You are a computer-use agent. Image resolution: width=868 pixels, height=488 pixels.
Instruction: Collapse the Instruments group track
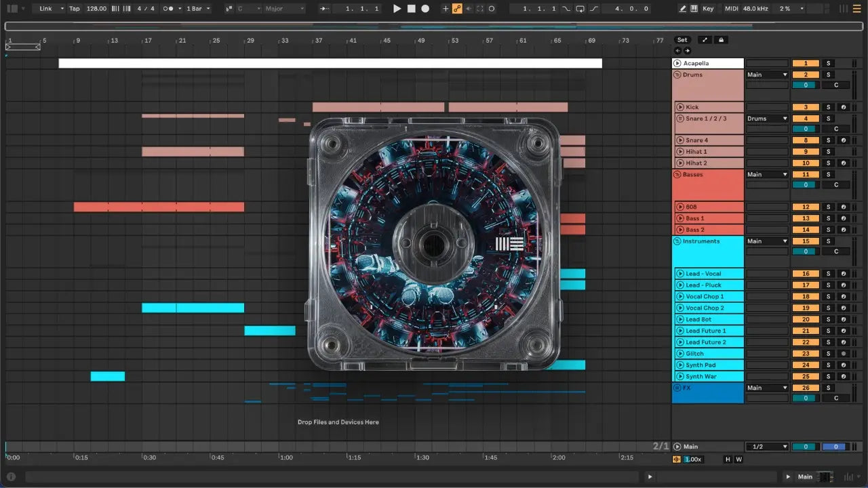coord(677,241)
